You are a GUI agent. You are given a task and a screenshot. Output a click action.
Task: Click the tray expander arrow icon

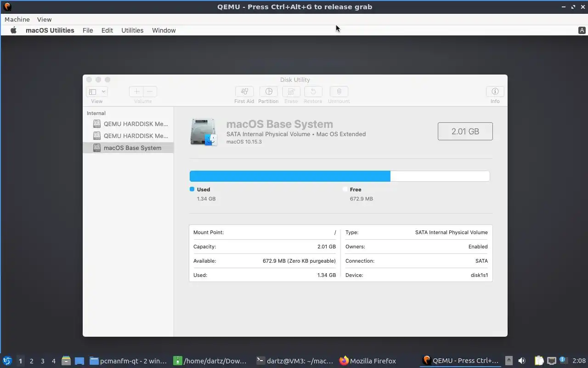click(x=509, y=361)
